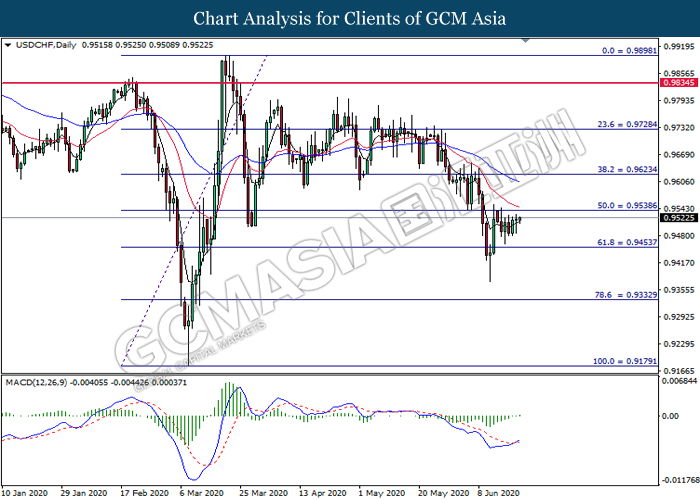This screenshot has width=700, height=500.
Task: Click the Fibonacci label 0.0 = 0.98981
Action: tap(629, 51)
